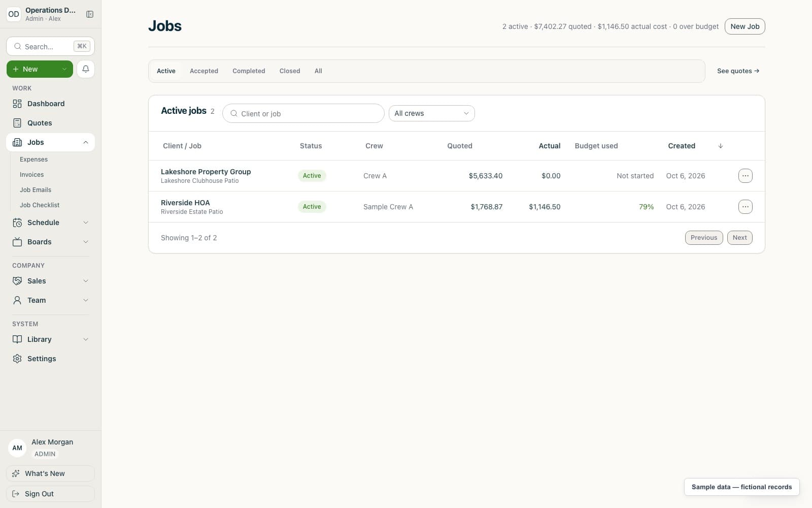Click the Previous page button
812x508 pixels.
703,238
